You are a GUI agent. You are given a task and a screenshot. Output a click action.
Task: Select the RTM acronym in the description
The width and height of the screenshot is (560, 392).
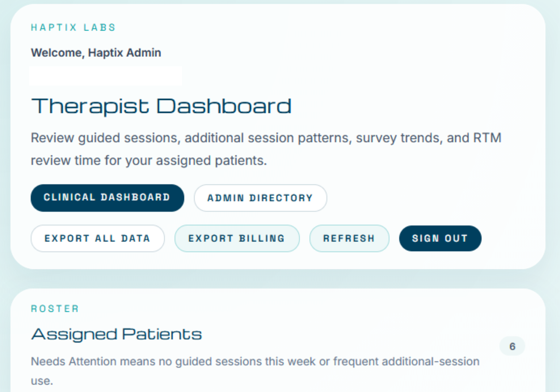pyautogui.click(x=487, y=138)
